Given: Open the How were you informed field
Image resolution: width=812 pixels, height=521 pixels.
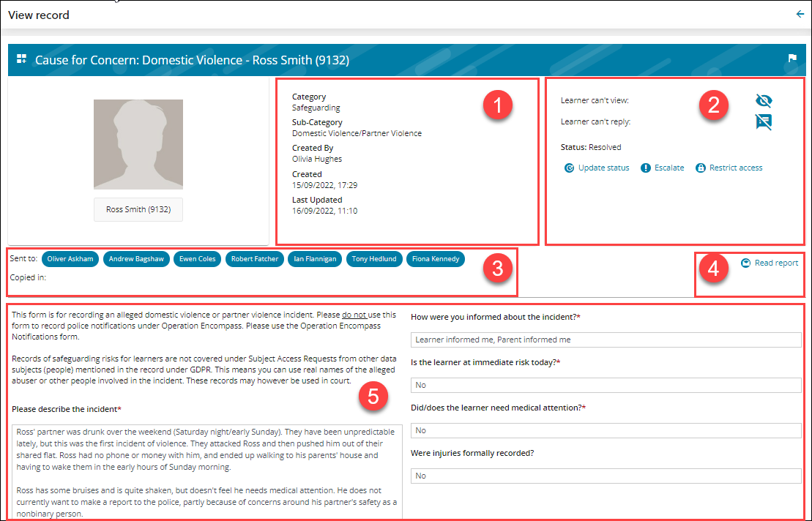Looking at the screenshot, I should pyautogui.click(x=606, y=340).
